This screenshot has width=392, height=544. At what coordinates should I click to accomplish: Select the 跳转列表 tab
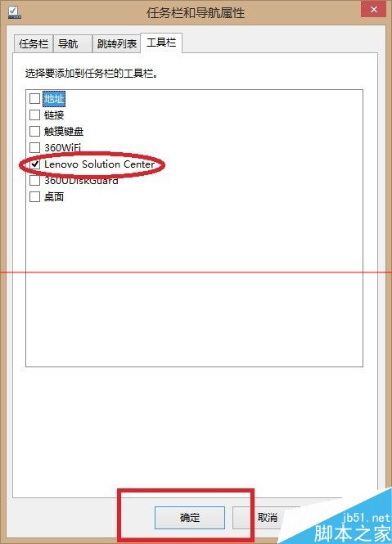[116, 44]
